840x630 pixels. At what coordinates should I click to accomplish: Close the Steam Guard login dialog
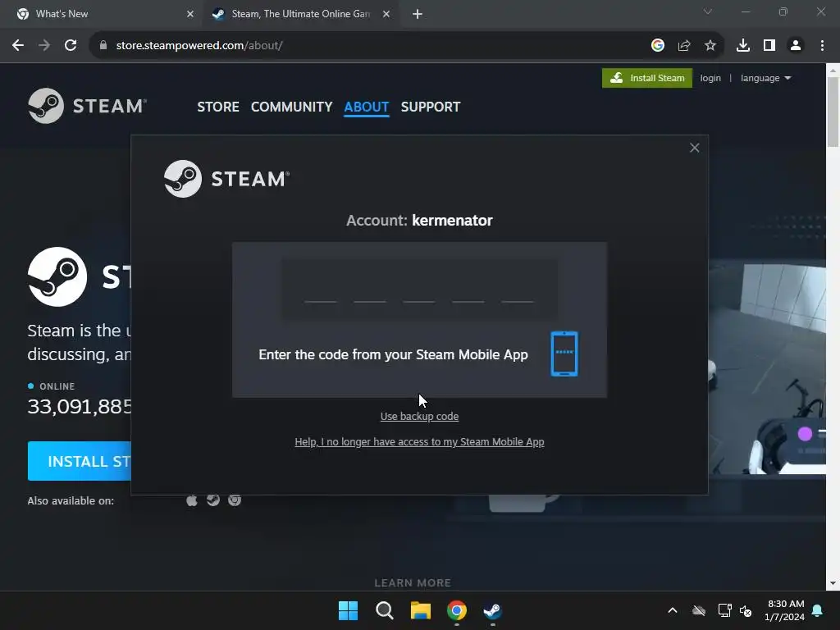click(694, 148)
